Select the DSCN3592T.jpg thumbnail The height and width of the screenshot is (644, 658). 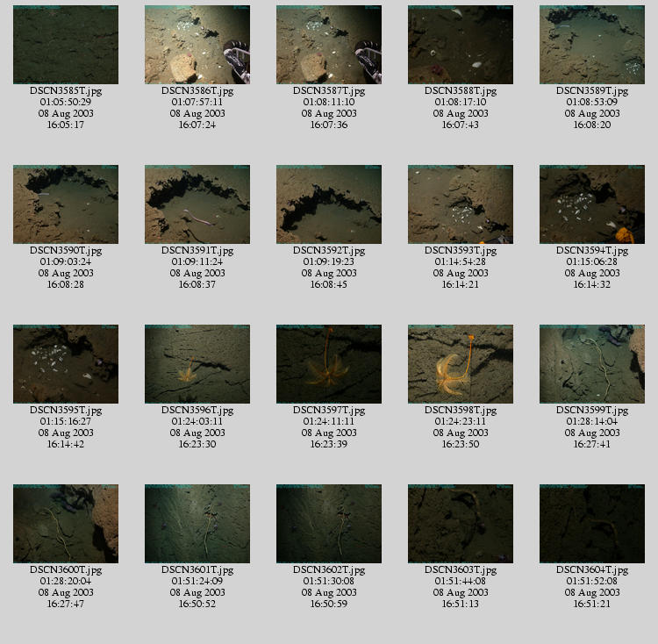click(x=329, y=204)
